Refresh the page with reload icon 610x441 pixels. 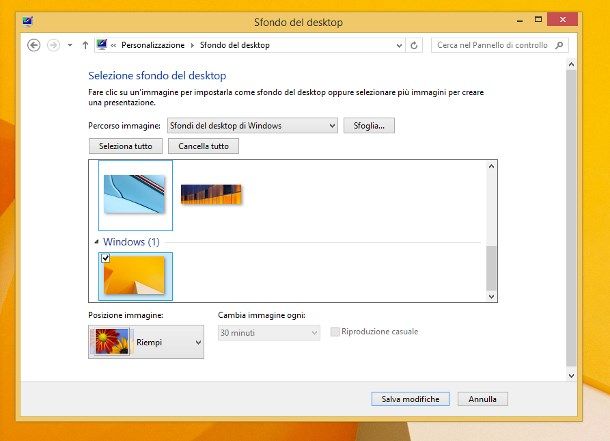[414, 46]
